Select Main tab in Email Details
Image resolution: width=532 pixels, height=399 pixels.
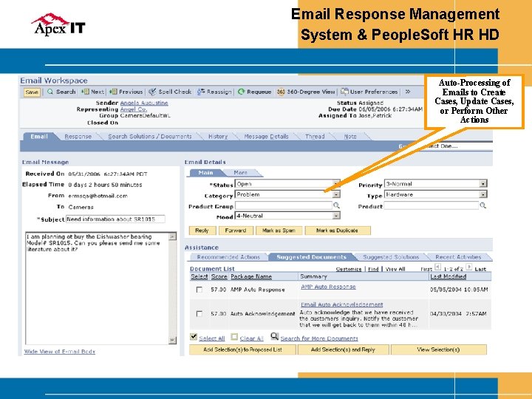coord(205,173)
